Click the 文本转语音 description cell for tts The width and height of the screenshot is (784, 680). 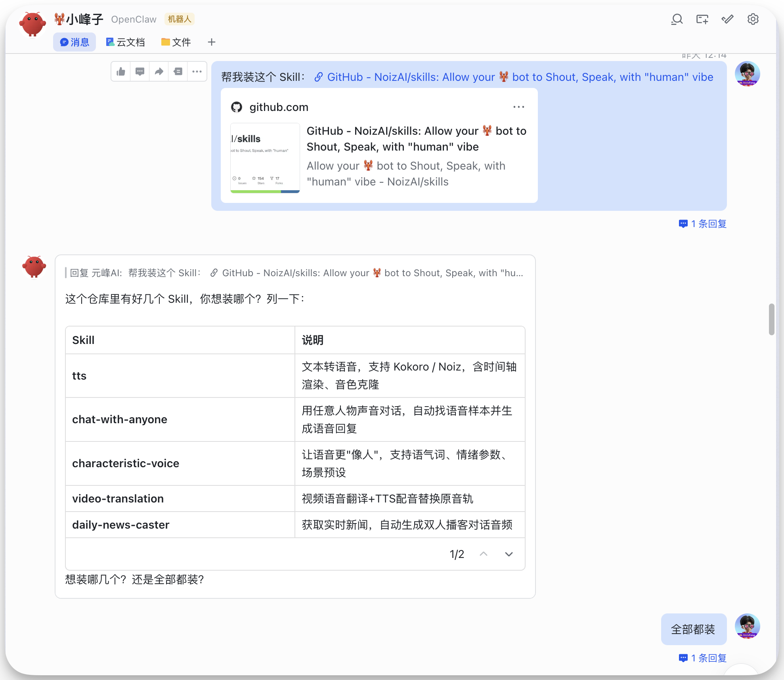click(x=410, y=376)
